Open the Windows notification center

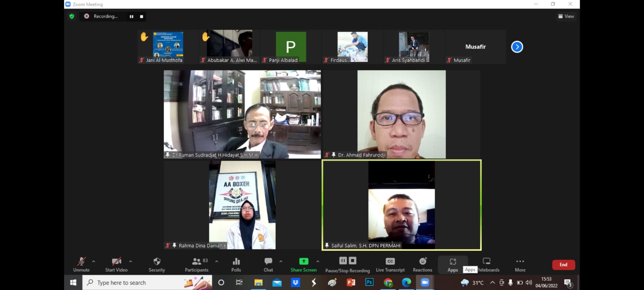click(568, 283)
